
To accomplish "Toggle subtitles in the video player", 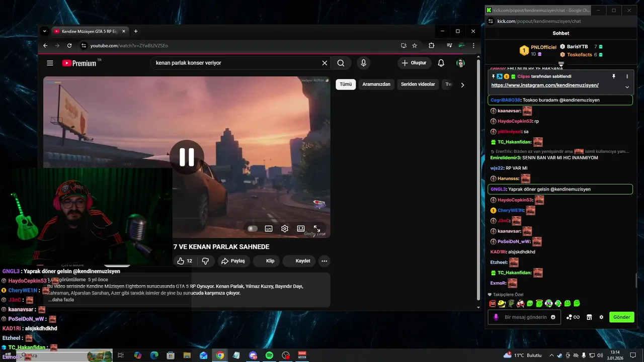I will pyautogui.click(x=269, y=228).
